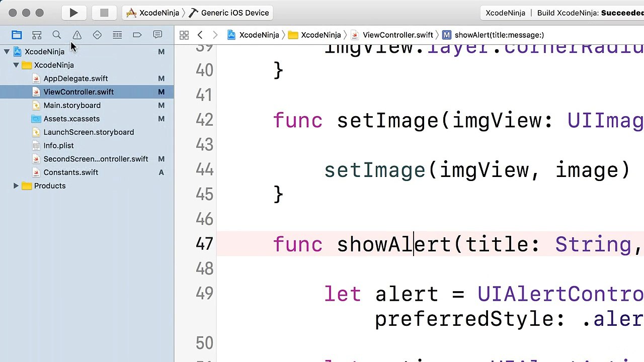The height and width of the screenshot is (362, 644).
Task: Click the closing brace on line 45
Action: [x=278, y=195]
